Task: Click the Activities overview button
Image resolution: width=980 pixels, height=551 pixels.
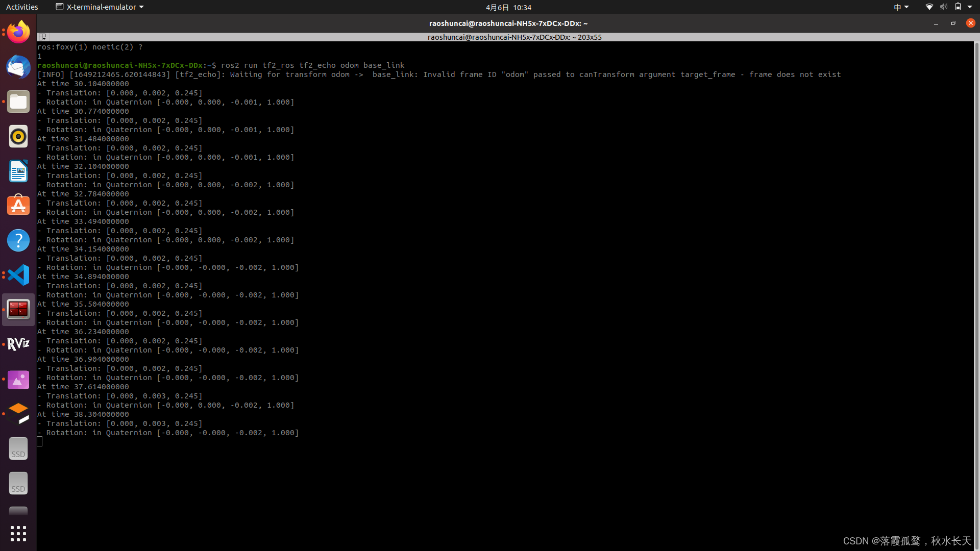Action: click(22, 7)
